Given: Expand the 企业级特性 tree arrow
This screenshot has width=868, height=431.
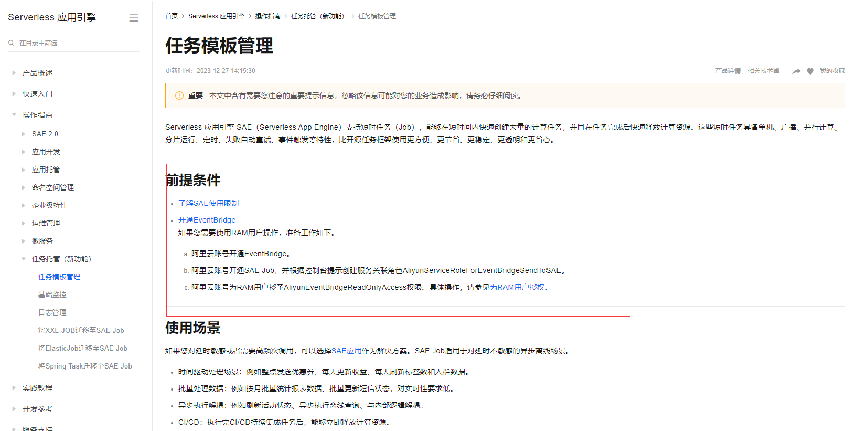Looking at the screenshot, I should (23, 205).
